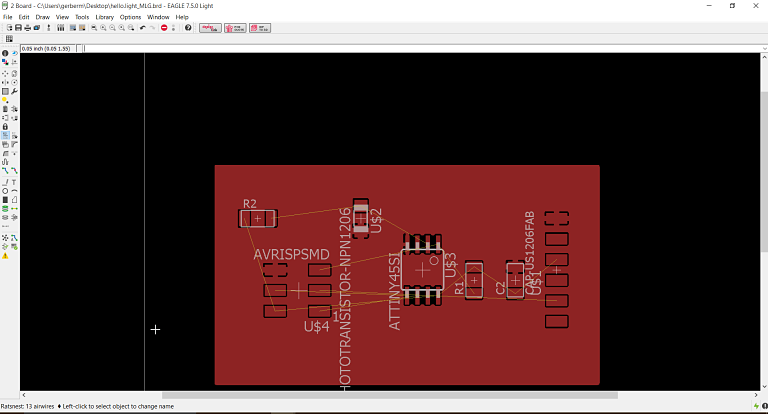This screenshot has height=414, width=768.
Task: Select the Info tool
Action: coord(5,53)
